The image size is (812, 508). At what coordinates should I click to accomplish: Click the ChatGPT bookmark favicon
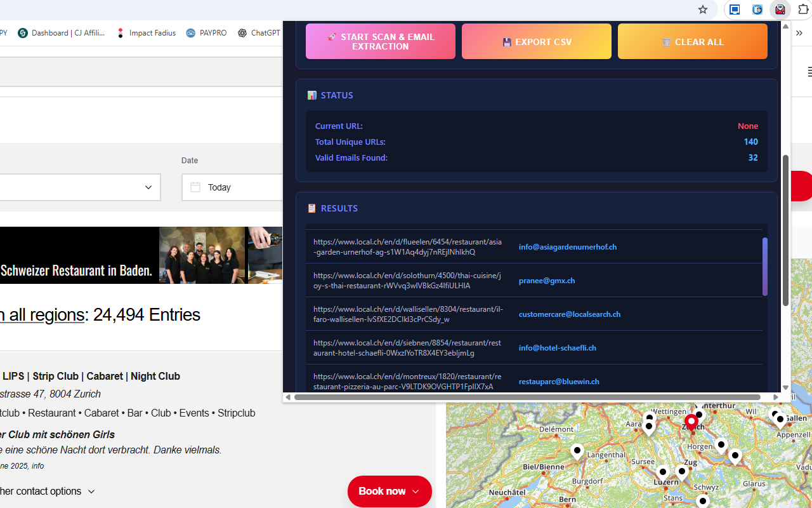coord(242,33)
